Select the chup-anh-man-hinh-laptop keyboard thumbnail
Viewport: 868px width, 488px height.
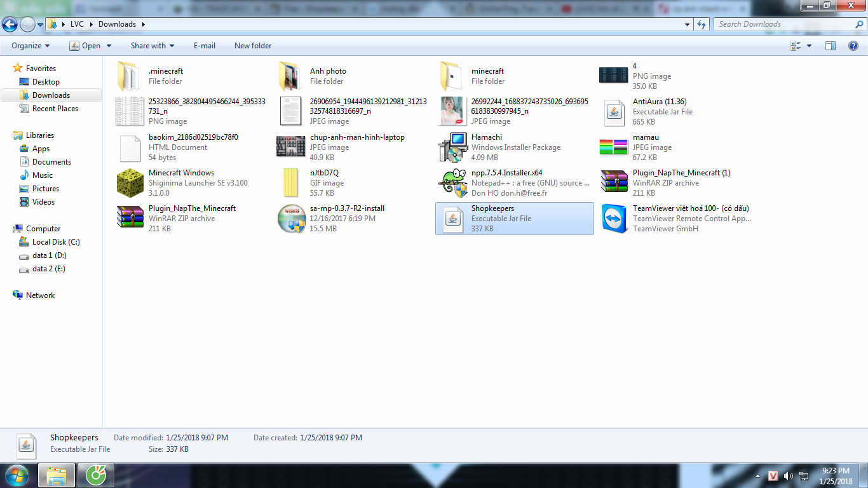pos(291,146)
